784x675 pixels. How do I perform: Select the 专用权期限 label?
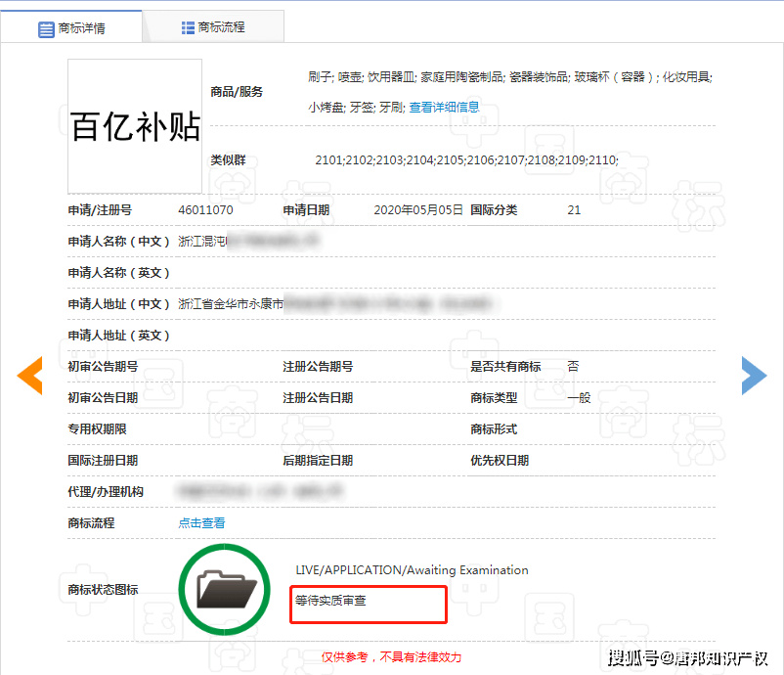tap(97, 429)
